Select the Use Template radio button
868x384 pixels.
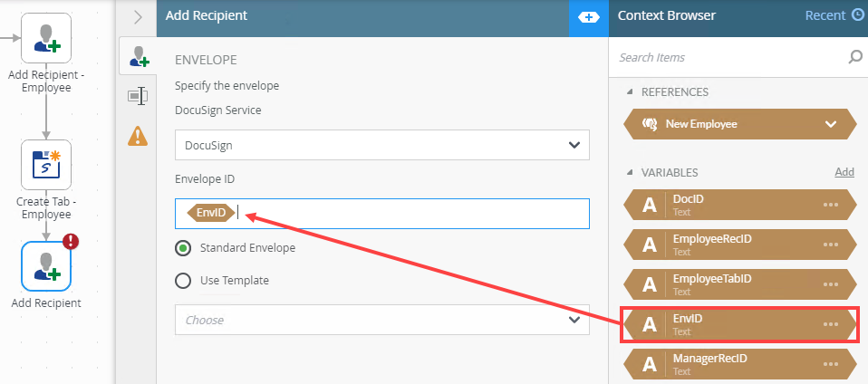[183, 281]
